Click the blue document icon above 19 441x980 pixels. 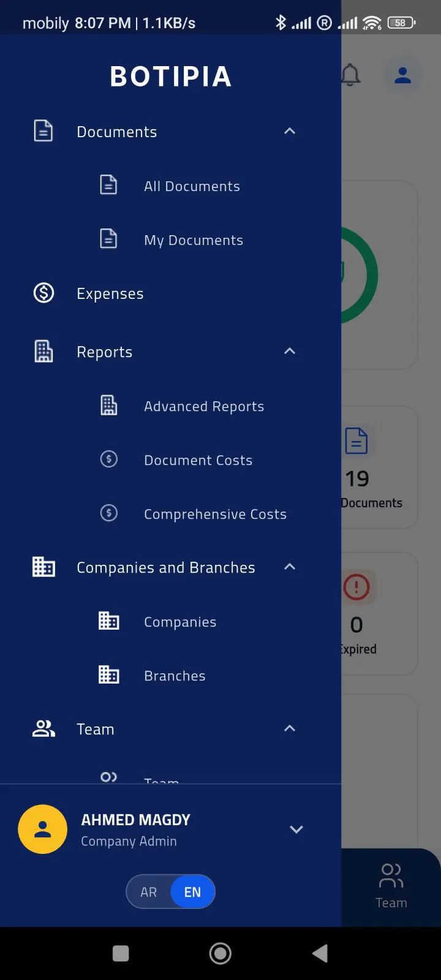tap(356, 441)
